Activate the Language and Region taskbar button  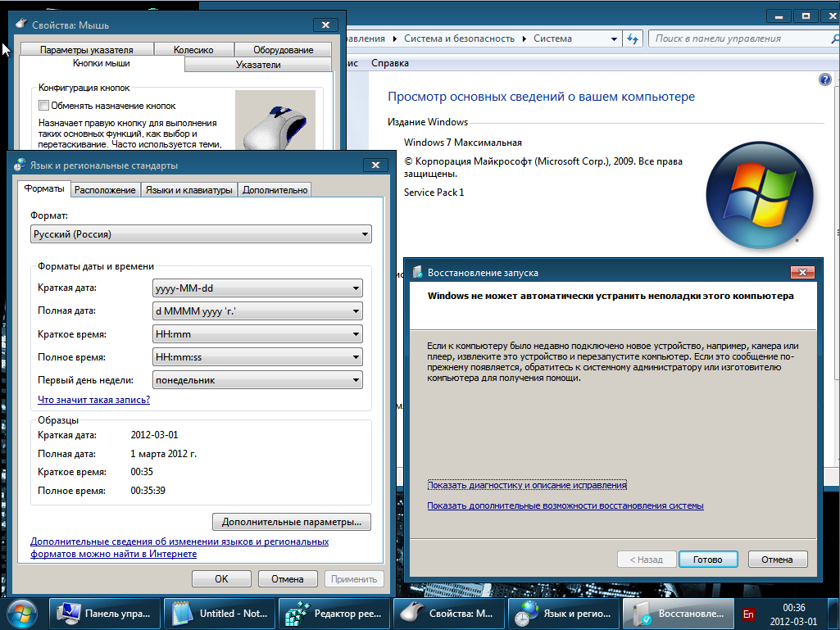click(562, 614)
